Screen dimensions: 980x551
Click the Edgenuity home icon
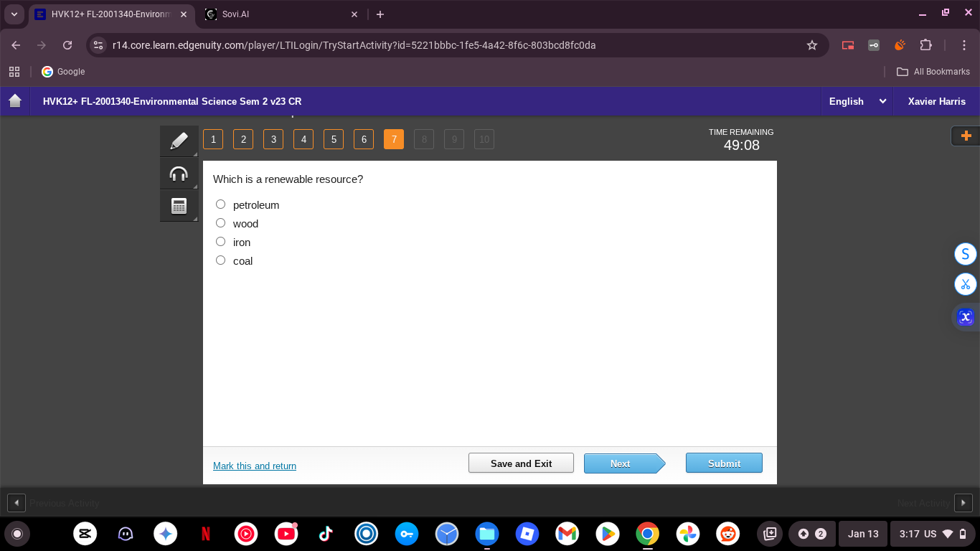[x=15, y=101]
